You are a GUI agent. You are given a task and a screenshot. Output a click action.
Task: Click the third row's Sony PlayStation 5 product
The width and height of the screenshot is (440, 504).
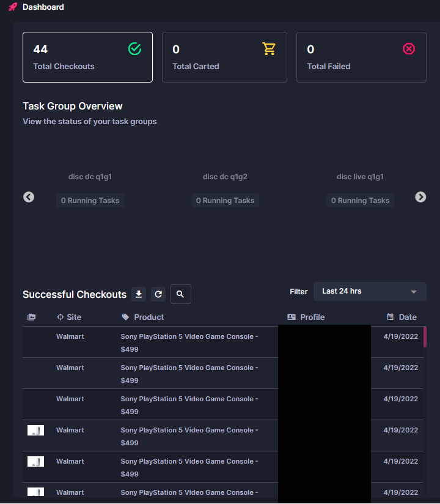(189, 406)
